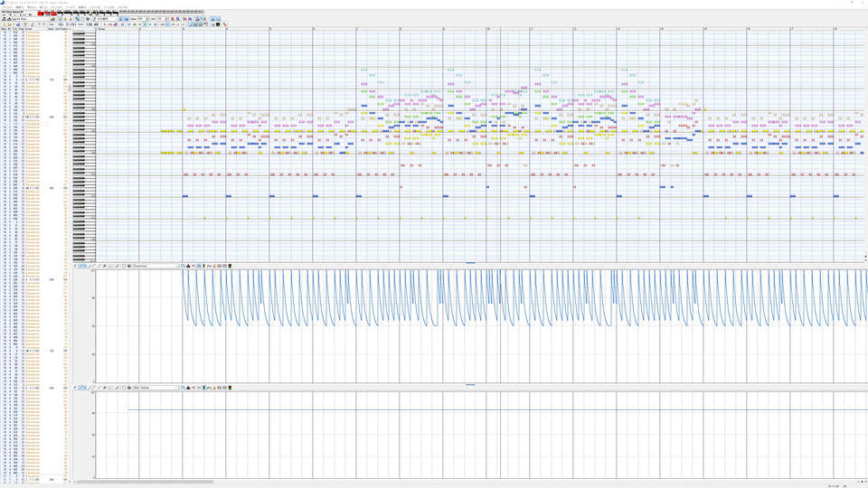Toggle the square checkbox icon in Main Volume pane toolbar
The image size is (868, 488).
124,388
